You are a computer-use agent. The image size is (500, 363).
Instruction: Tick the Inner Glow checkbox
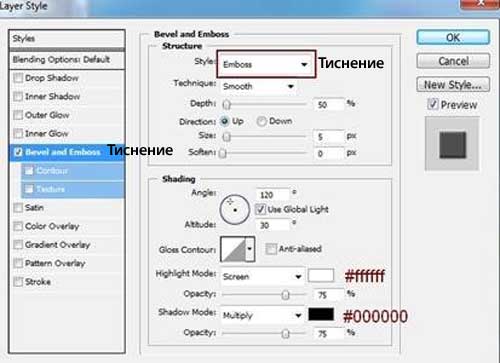pyautogui.click(x=18, y=134)
